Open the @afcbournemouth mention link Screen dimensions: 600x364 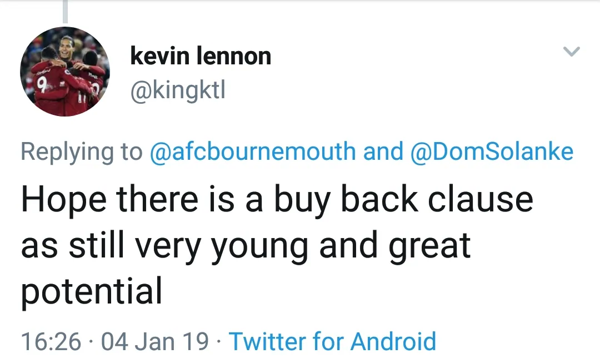point(253,151)
